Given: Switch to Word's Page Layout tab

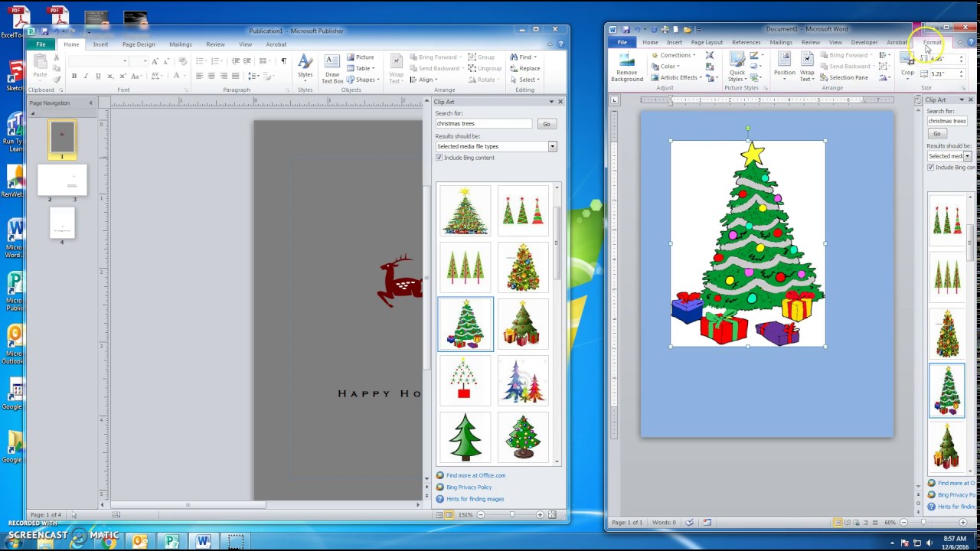Looking at the screenshot, I should (707, 43).
